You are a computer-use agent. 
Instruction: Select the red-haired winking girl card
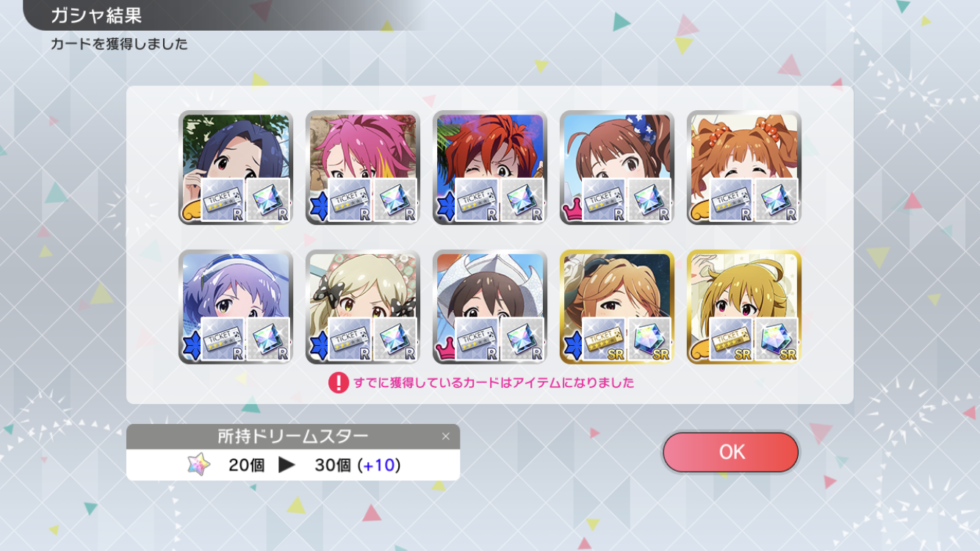click(x=490, y=168)
